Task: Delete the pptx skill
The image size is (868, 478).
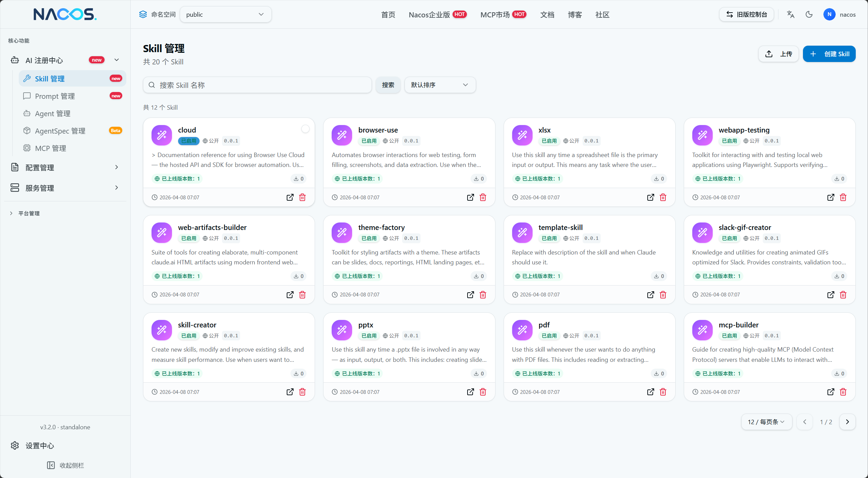Action: point(483,392)
